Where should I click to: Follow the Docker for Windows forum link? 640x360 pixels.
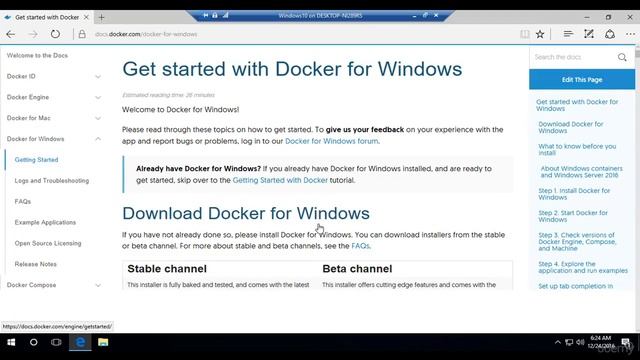click(331, 141)
